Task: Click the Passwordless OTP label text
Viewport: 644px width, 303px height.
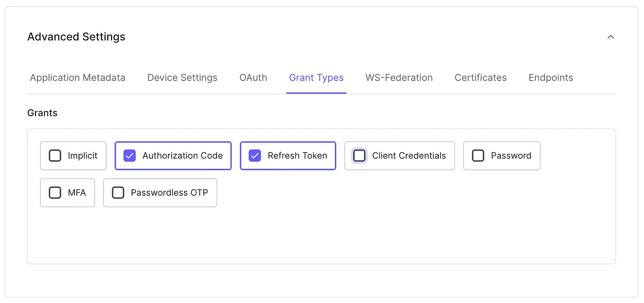Action: tap(169, 192)
